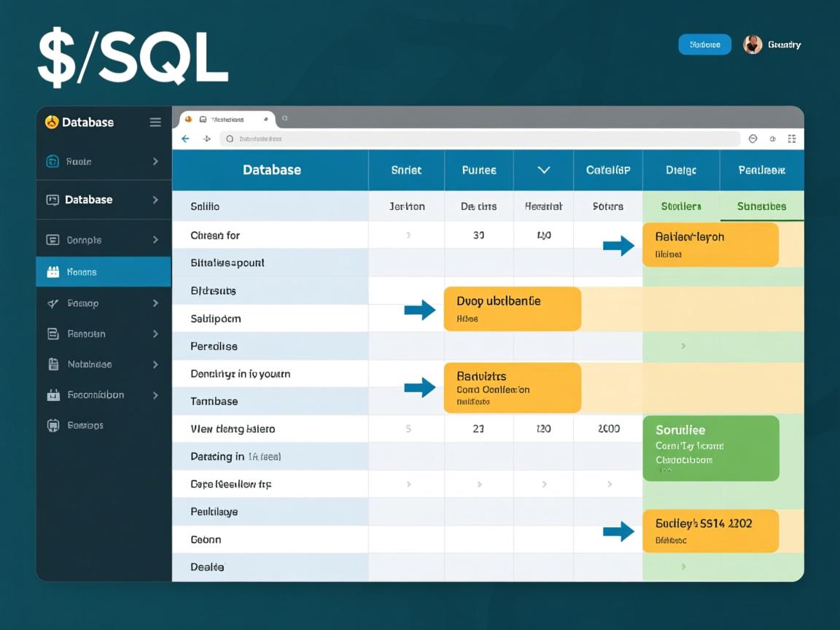Expand the first sidebar item using its chevron
The height and width of the screenshot is (630, 840).
click(x=155, y=162)
